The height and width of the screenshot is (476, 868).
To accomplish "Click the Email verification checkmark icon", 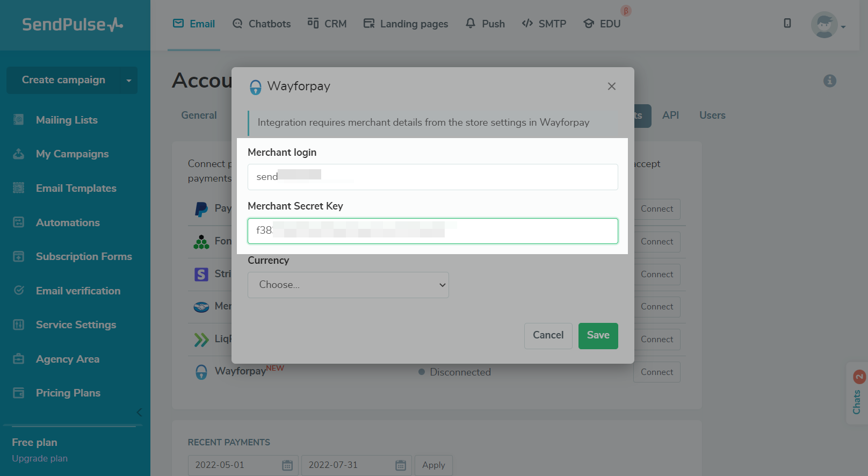I will click(19, 291).
